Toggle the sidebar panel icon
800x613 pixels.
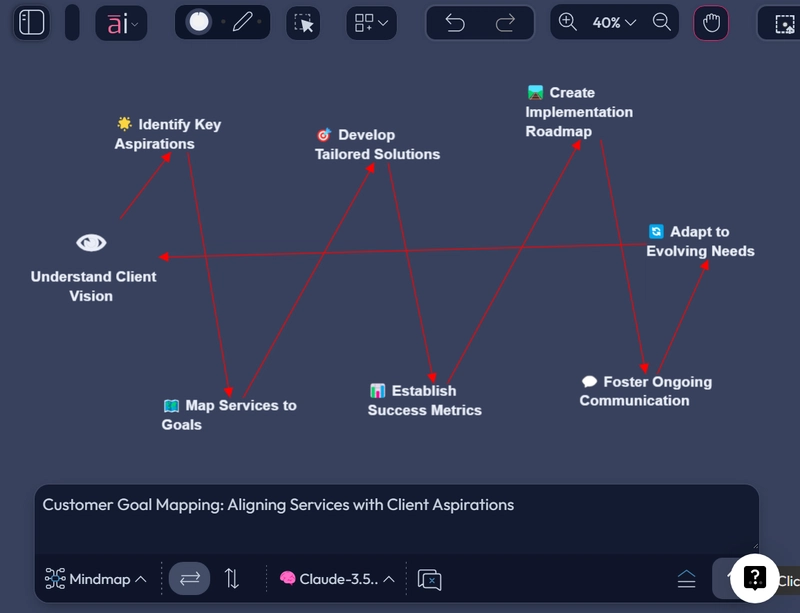tap(31, 23)
